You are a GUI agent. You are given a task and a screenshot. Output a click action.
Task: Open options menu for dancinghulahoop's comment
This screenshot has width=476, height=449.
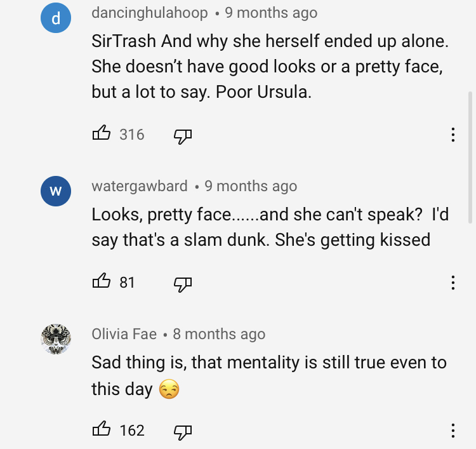[x=453, y=135]
